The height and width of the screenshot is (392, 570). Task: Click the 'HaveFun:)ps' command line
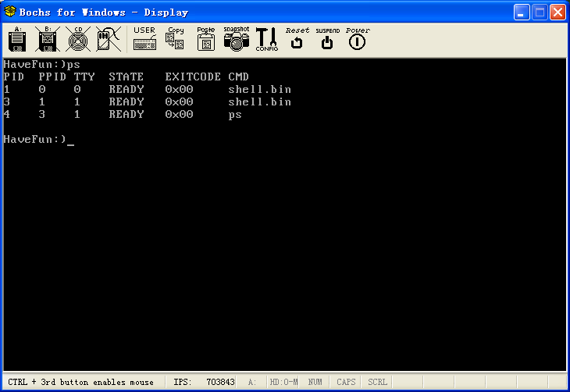[41, 64]
